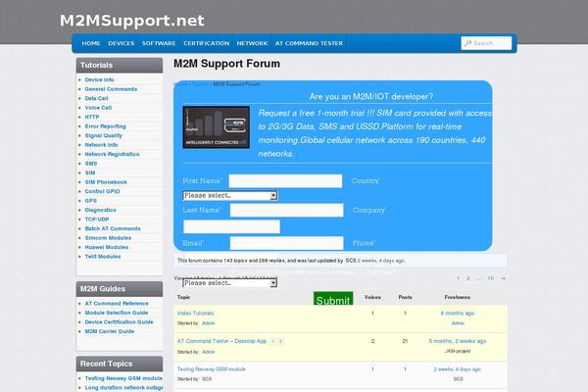Image resolution: width=588 pixels, height=392 pixels.
Task: Open the Error Reporting tutorial
Action: coord(106,126)
